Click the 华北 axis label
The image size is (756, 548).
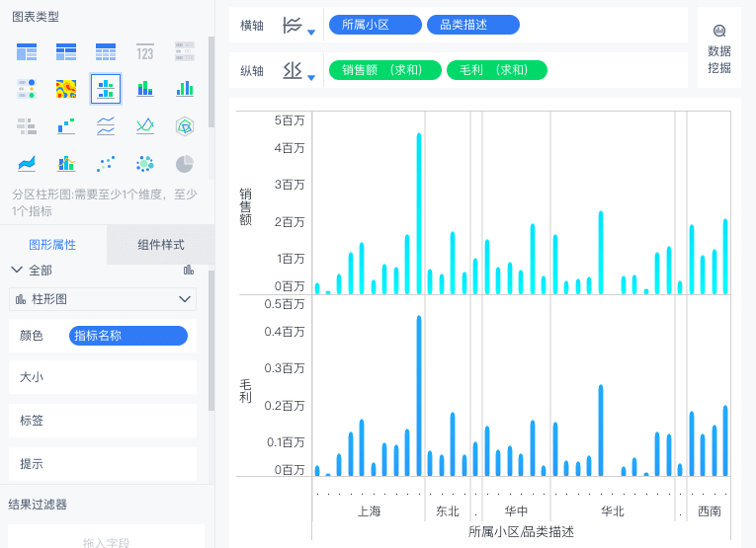coord(613,511)
